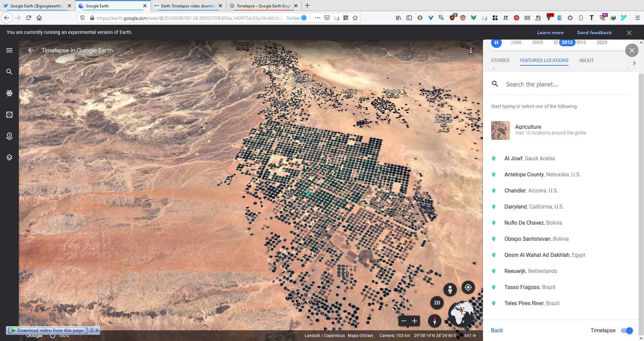Select year 2020 on the timelapse timeline

(602, 42)
